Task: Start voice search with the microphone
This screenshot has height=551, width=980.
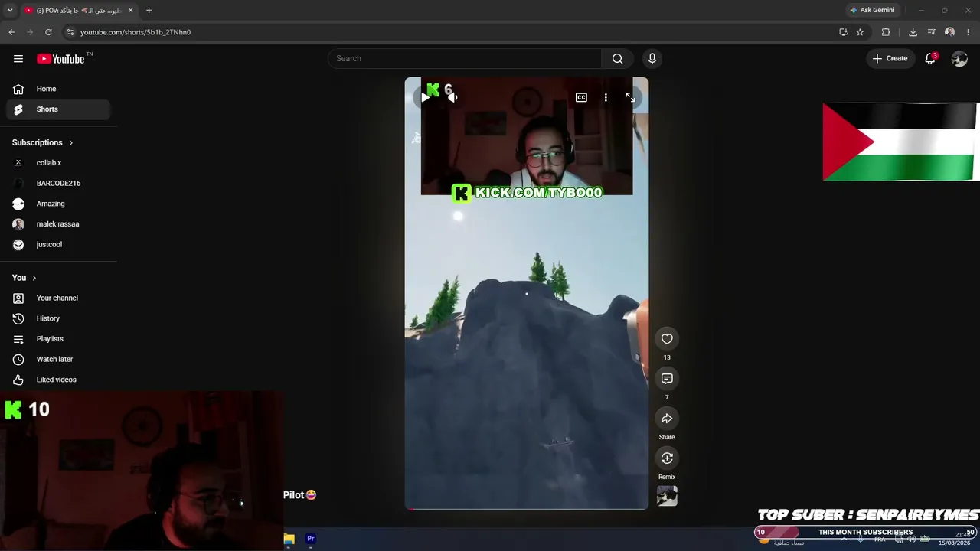Action: pyautogui.click(x=652, y=59)
